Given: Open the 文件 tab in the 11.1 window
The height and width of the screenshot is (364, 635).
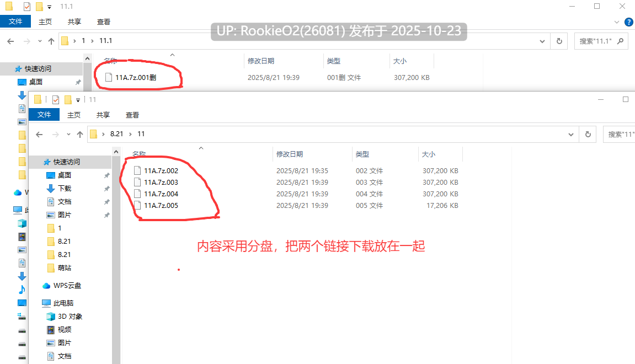Looking at the screenshot, I should click(x=15, y=22).
